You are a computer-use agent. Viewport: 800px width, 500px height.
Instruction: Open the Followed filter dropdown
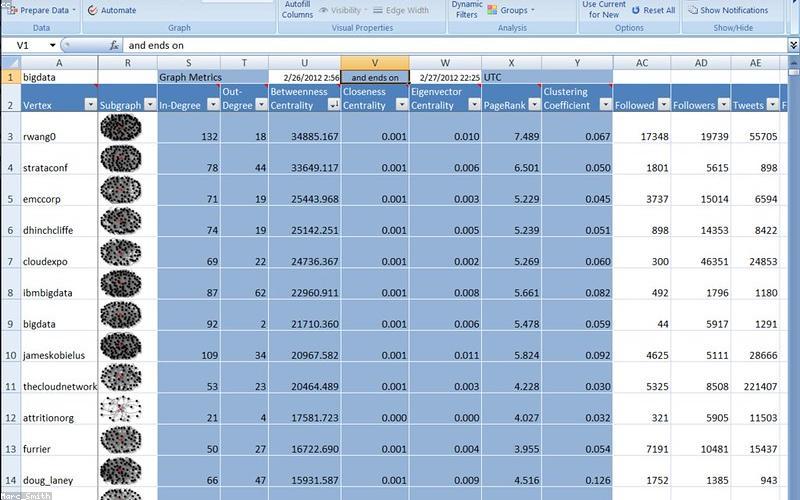pyautogui.click(x=664, y=105)
